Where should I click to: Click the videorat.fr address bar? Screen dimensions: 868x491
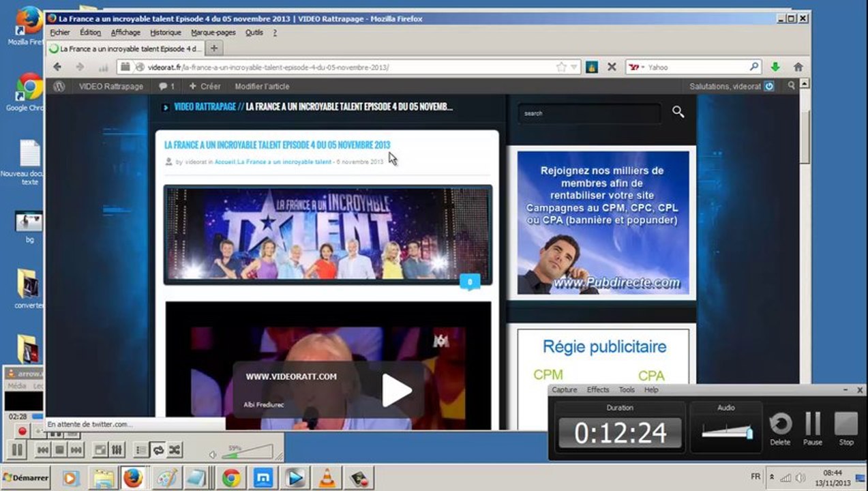tap(348, 67)
